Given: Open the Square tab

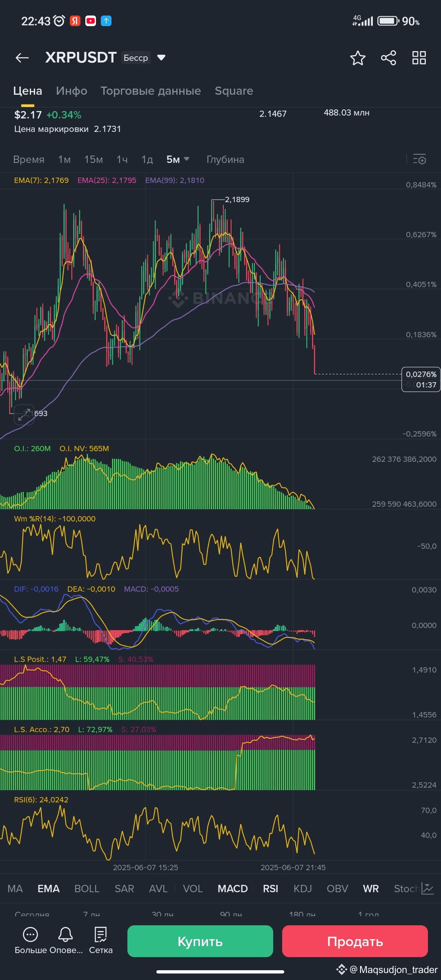Looking at the screenshot, I should point(234,91).
